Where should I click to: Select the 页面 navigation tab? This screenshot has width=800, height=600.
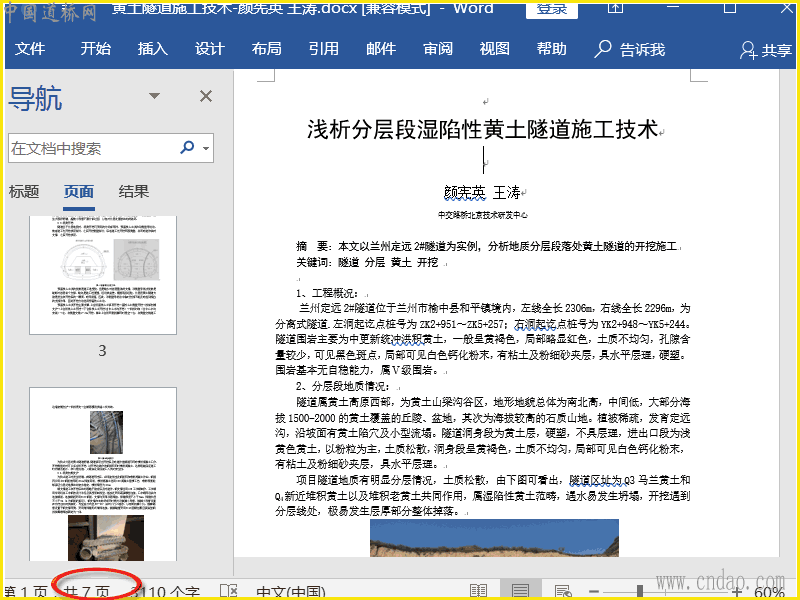pyautogui.click(x=79, y=192)
